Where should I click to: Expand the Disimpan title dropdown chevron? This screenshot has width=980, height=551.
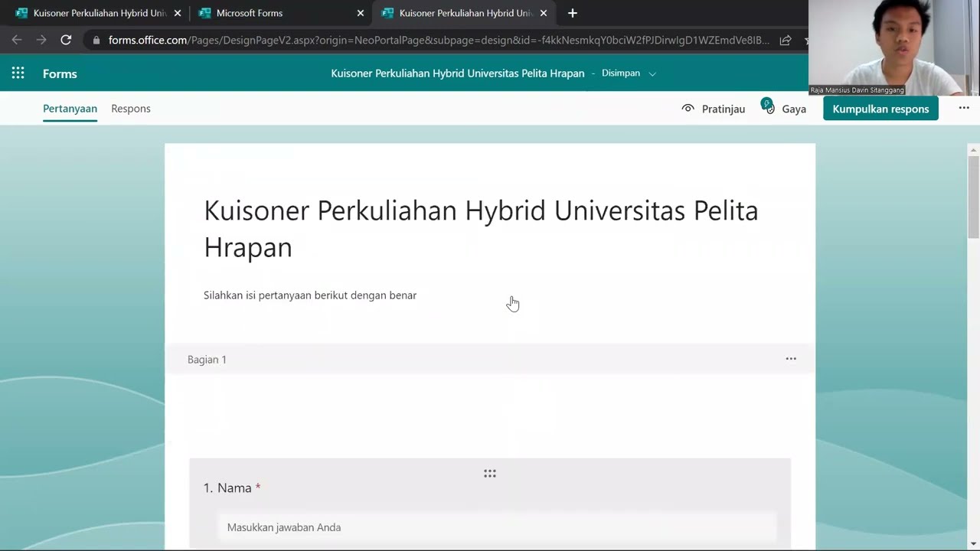click(652, 73)
